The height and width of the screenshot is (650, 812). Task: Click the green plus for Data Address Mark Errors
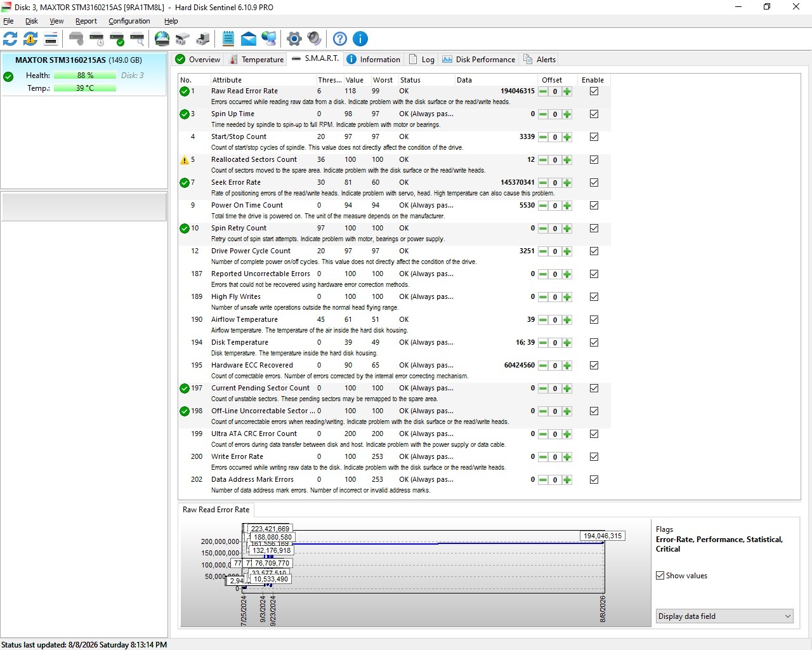(567, 480)
